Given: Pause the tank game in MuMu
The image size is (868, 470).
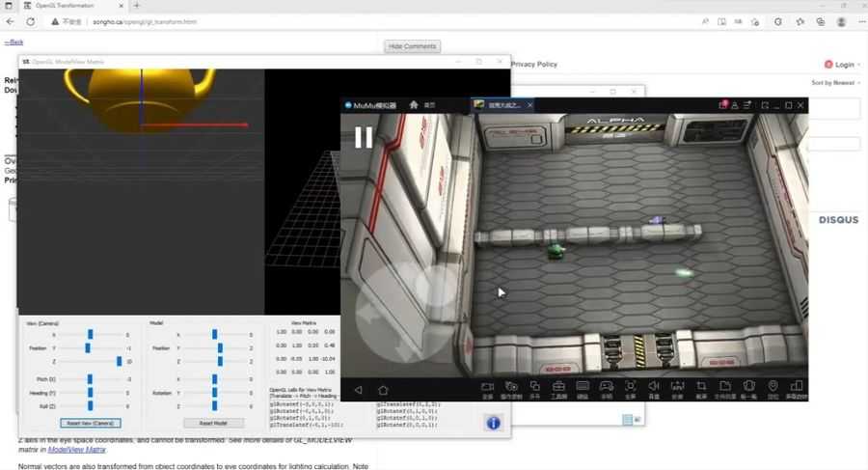Looking at the screenshot, I should [364, 137].
